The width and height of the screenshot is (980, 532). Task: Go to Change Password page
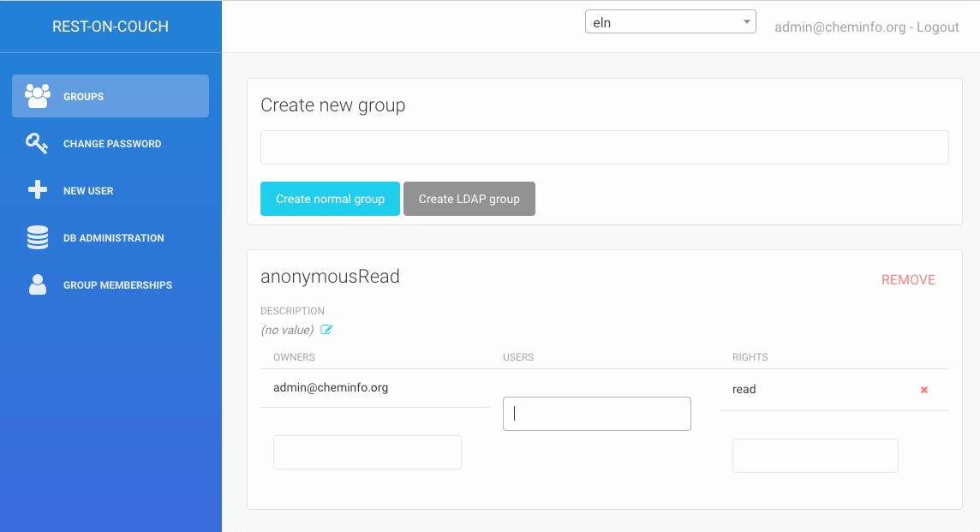click(x=111, y=144)
